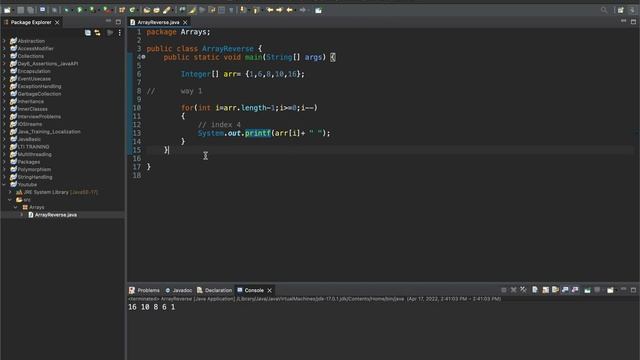This screenshot has width=640, height=360.
Task: Click the Open Console icon
Action: point(610,290)
